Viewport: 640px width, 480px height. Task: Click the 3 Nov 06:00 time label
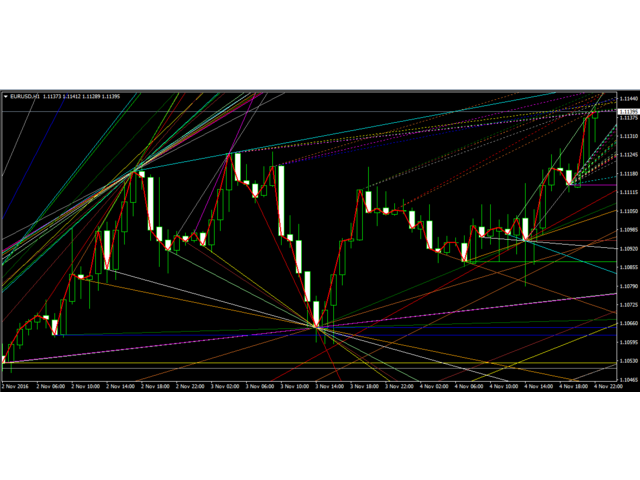pyautogui.click(x=260, y=386)
